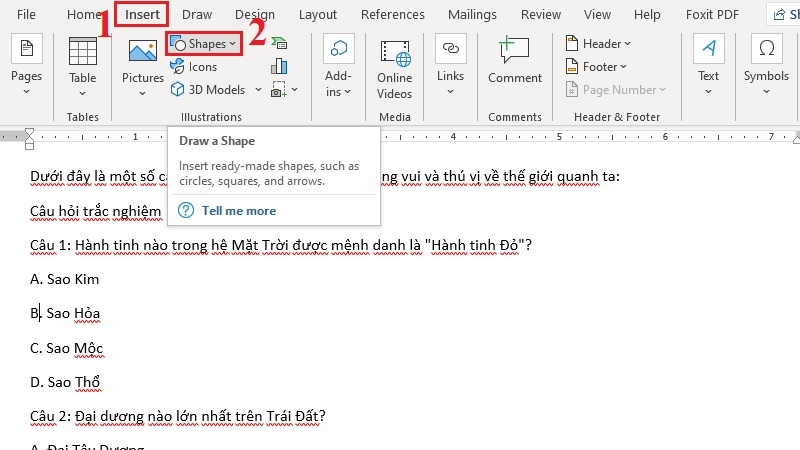Open the Mailings tab
Screen dimensions: 800x450
point(472,14)
